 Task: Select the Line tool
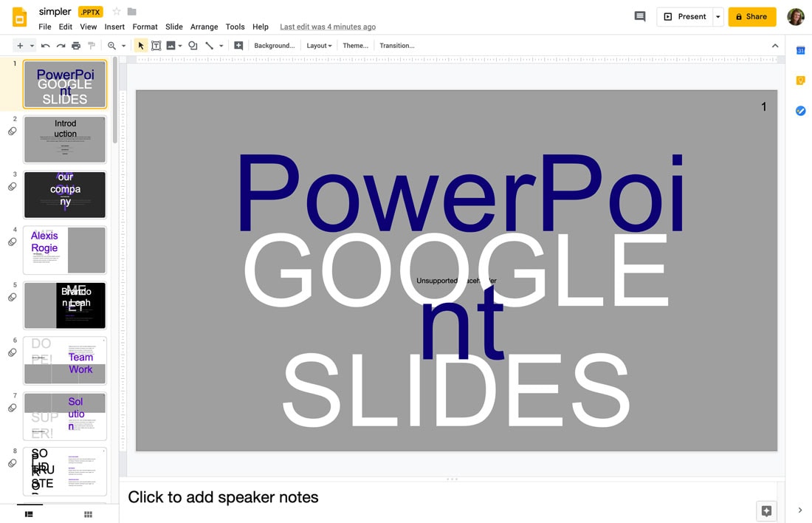tap(209, 46)
